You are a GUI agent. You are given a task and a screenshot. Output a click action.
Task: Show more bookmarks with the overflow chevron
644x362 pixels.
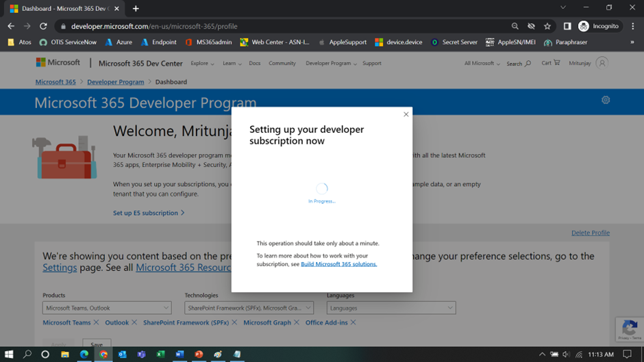click(632, 42)
